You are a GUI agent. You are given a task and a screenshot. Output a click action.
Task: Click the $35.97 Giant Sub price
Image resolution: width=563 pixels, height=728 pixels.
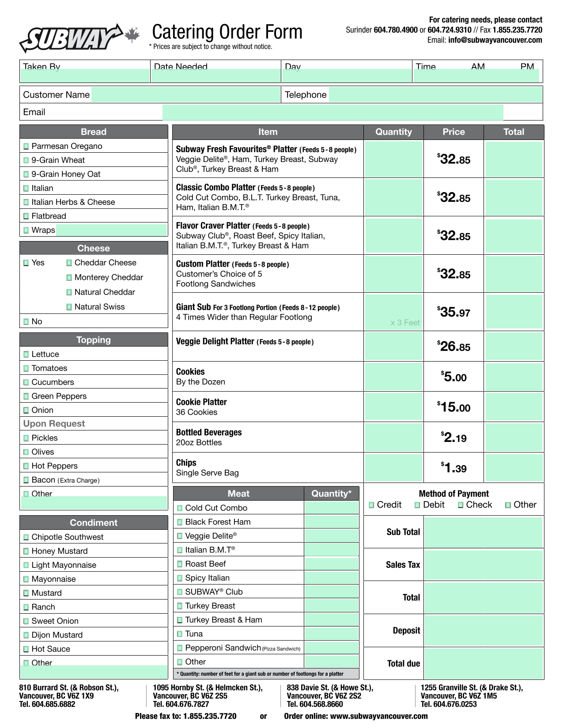(453, 312)
